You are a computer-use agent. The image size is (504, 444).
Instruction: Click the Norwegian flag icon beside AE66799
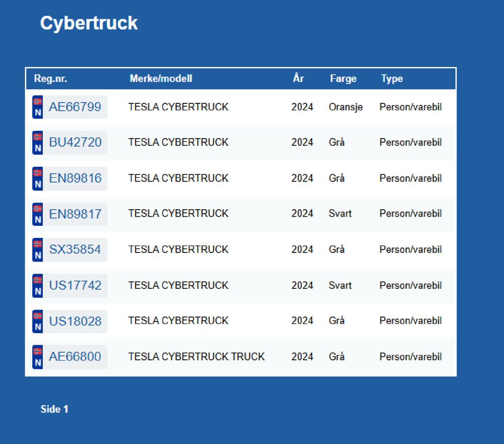pos(38,107)
